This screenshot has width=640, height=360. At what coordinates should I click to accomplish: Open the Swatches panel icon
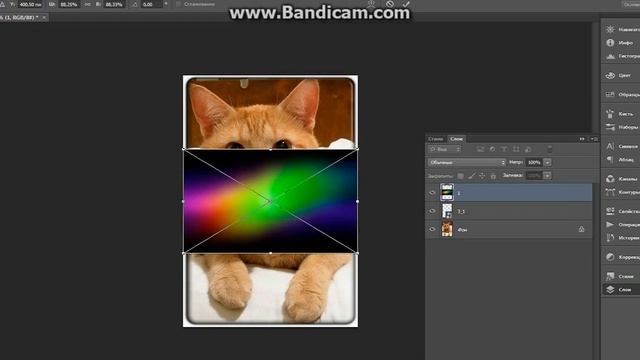pos(610,94)
